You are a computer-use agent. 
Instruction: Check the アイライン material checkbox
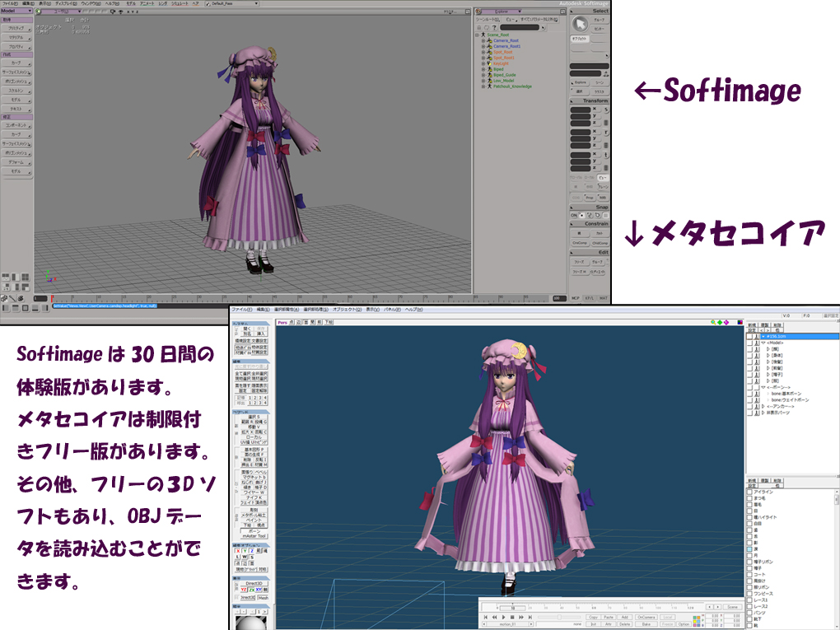[x=750, y=492]
